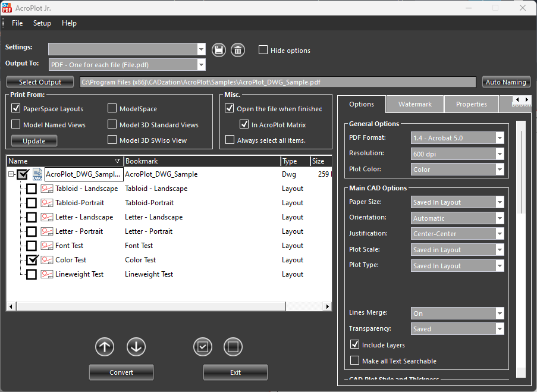The height and width of the screenshot is (392, 537).
Task: Toggle Model 3D Standard Views
Action: point(112,124)
